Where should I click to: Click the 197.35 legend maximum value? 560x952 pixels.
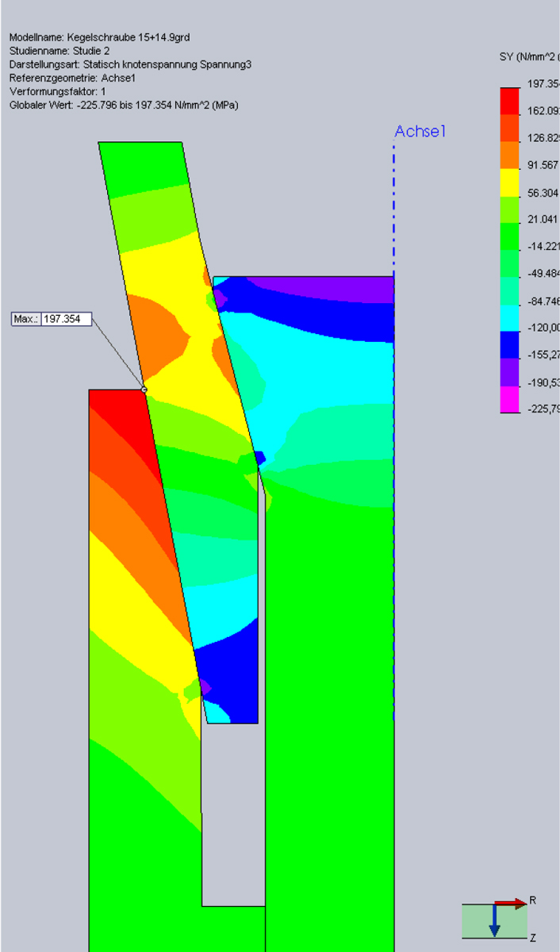[x=543, y=85]
